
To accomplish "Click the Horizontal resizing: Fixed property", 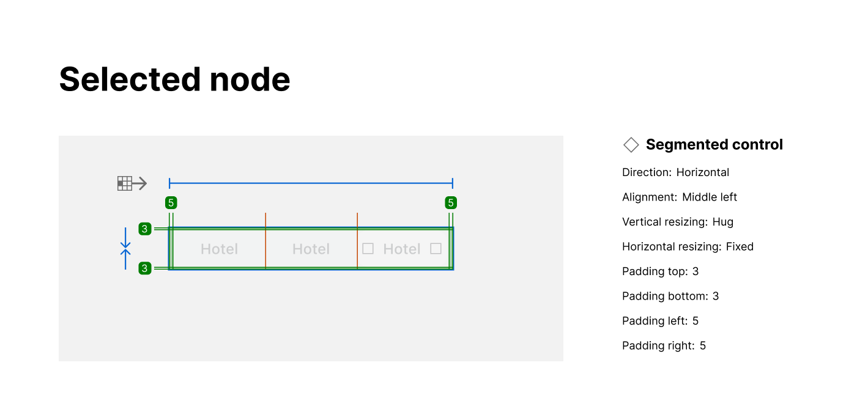I will click(x=688, y=247).
